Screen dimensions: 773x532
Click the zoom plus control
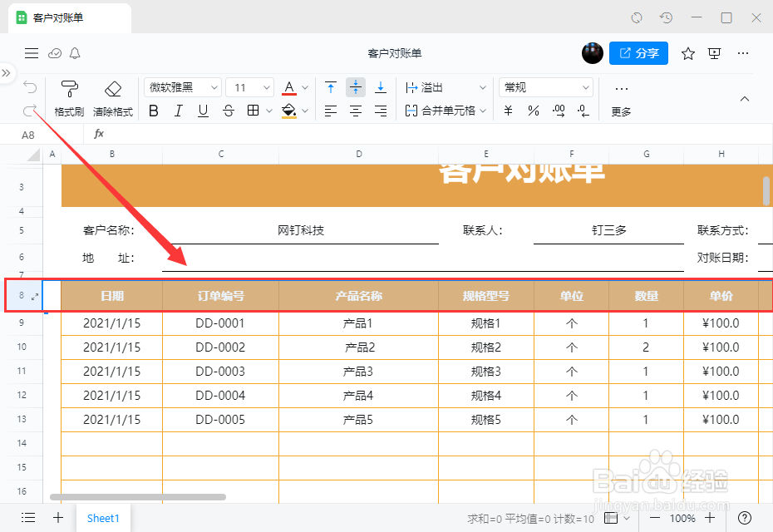coord(709,518)
